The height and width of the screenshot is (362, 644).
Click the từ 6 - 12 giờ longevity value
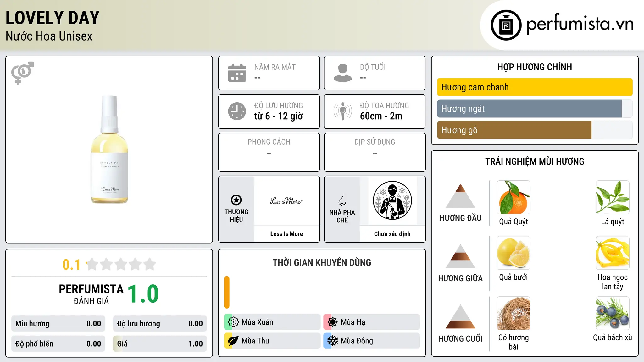[x=279, y=116]
